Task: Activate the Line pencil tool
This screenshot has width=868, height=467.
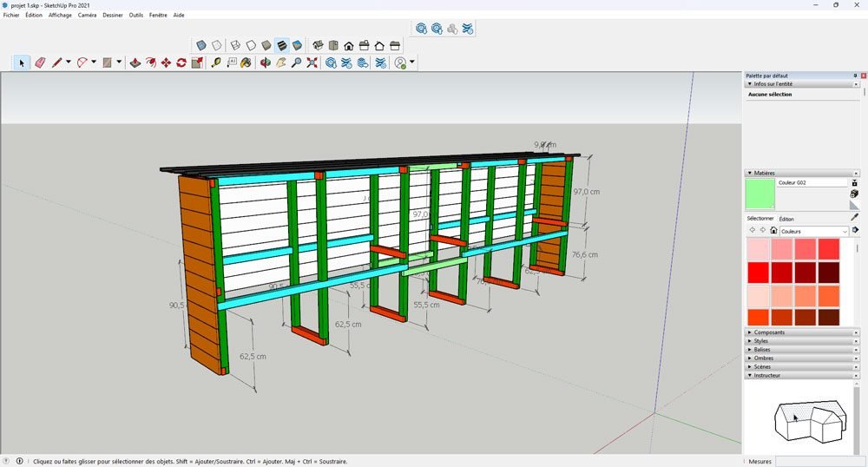Action: tap(57, 62)
